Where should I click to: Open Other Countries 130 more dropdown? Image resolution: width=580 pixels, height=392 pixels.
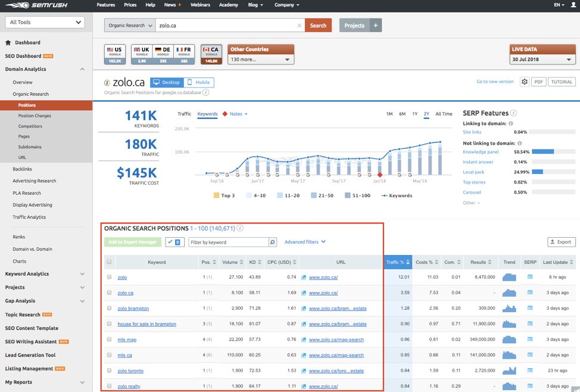tap(261, 59)
